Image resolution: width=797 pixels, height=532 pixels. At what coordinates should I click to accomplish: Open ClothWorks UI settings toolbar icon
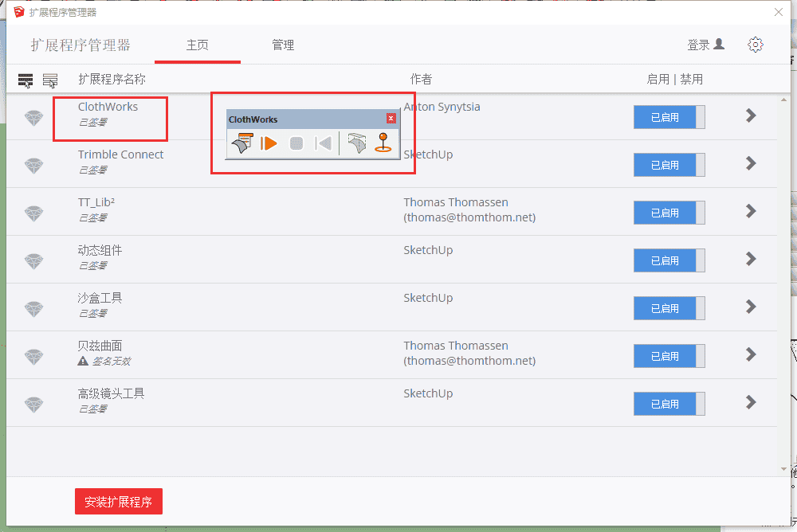point(243,143)
